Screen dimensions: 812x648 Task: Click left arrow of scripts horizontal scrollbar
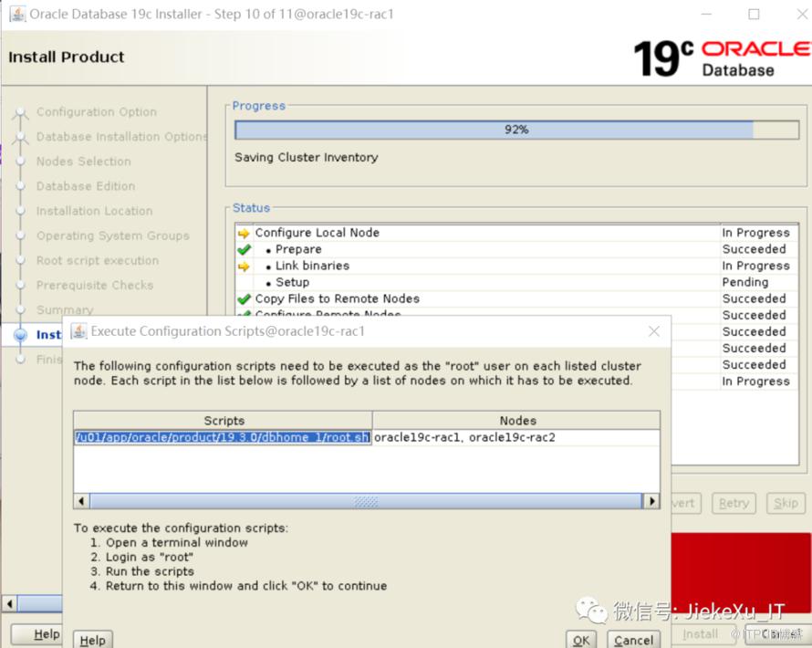[x=81, y=501]
